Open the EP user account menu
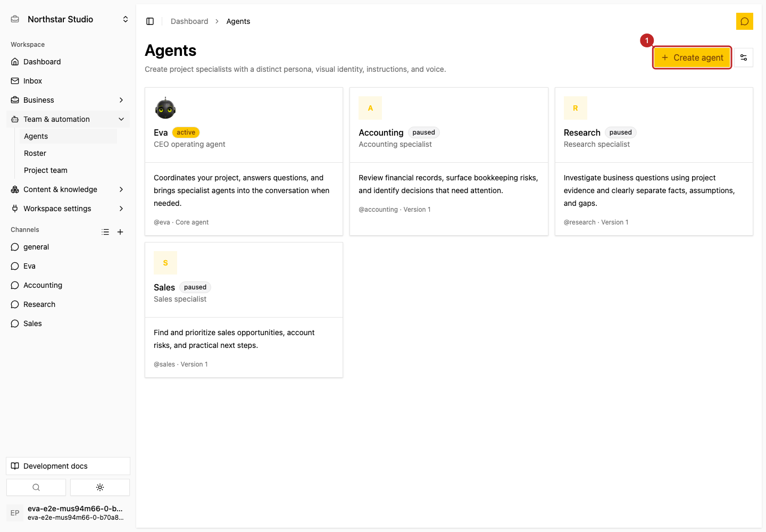The image size is (766, 532). tap(68, 513)
